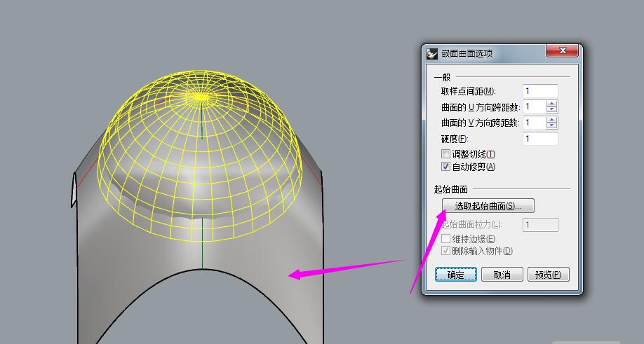Increase V方向跨距数 with up arrow
The image size is (644, 344).
pyautogui.click(x=551, y=119)
